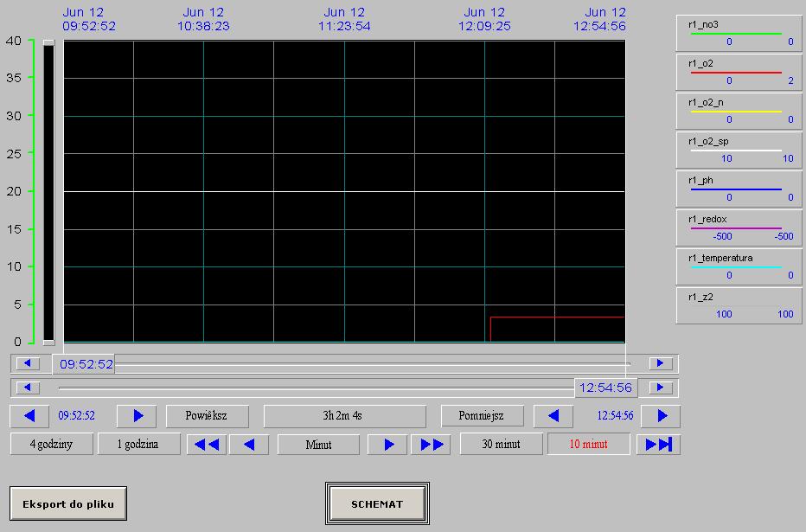
Task: Click Jun 12 11:23:54 time axis label
Action: [344, 19]
